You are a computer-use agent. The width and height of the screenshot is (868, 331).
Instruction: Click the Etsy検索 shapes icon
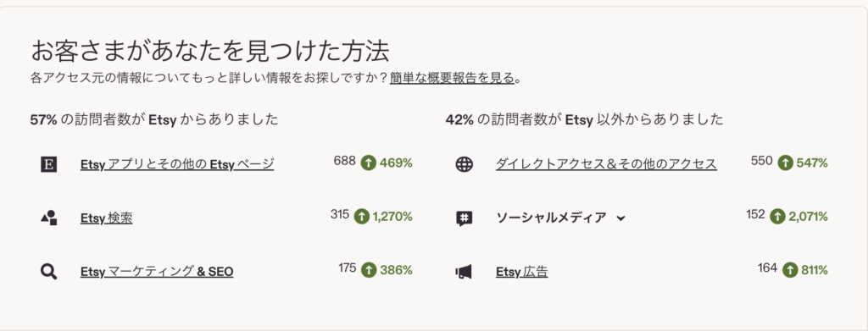[49, 218]
